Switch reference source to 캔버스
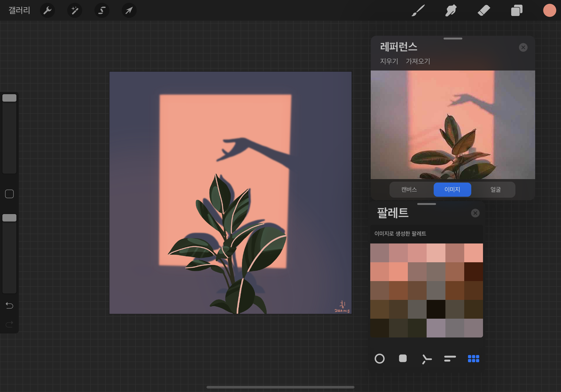561x392 pixels. coord(409,189)
